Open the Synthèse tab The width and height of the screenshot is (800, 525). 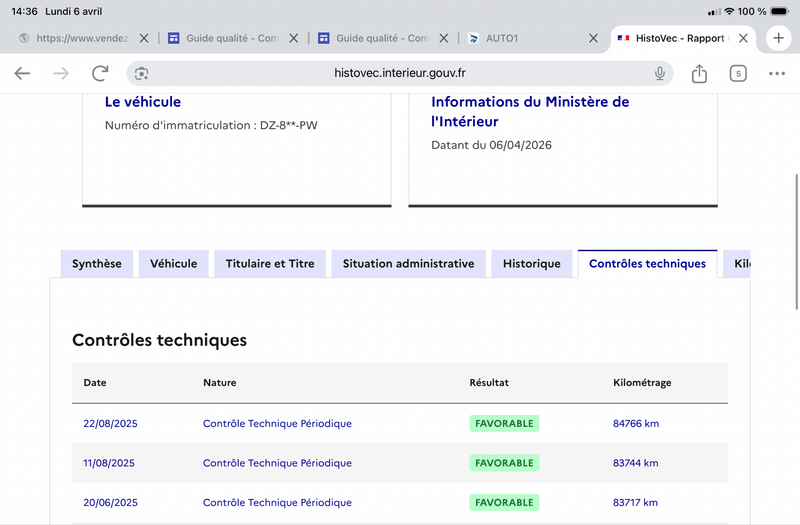click(97, 264)
